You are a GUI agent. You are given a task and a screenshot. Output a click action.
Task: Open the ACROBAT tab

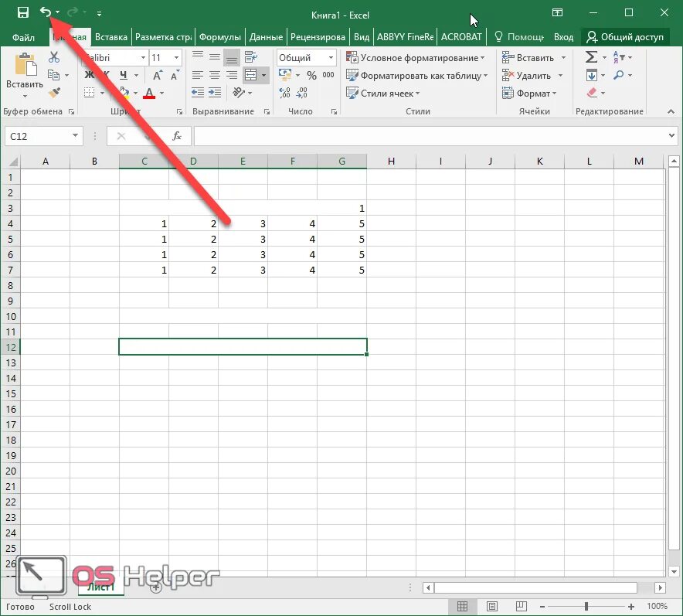[461, 37]
